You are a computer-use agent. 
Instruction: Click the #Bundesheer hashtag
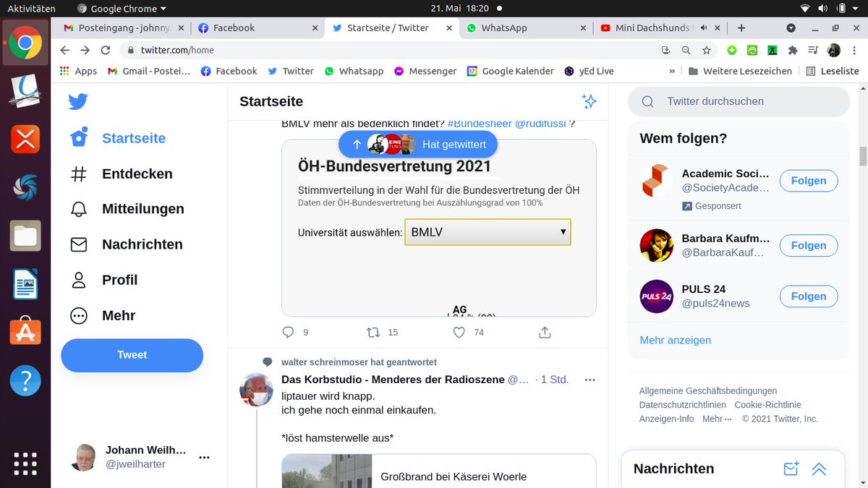[x=479, y=124]
